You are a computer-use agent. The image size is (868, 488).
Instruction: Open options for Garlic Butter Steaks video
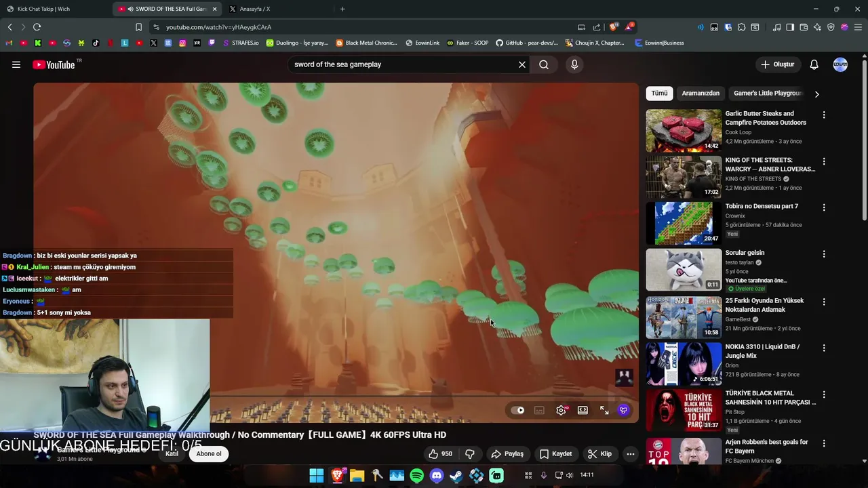824,115
